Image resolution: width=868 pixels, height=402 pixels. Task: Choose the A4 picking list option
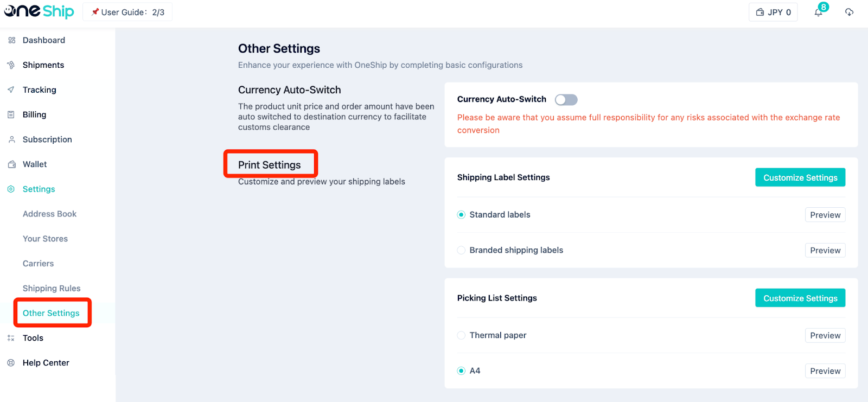461,371
